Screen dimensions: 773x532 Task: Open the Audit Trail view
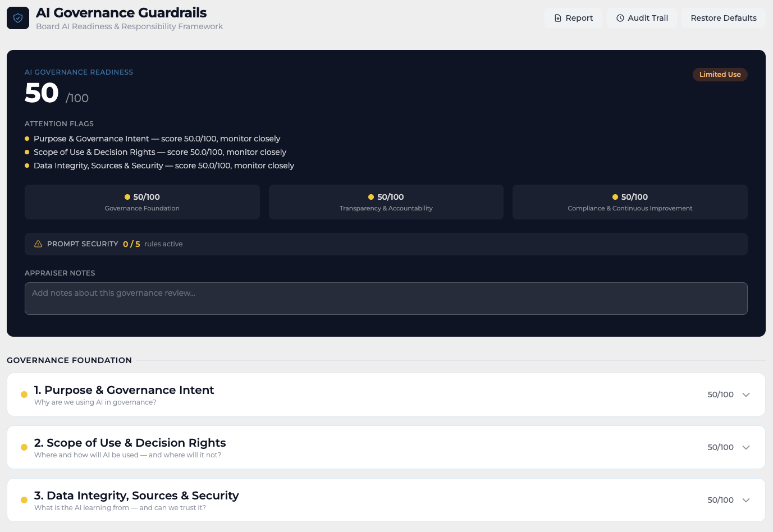[642, 17]
